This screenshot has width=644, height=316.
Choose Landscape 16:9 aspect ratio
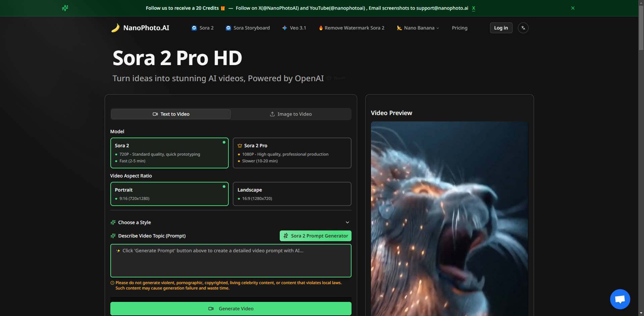[x=292, y=194]
